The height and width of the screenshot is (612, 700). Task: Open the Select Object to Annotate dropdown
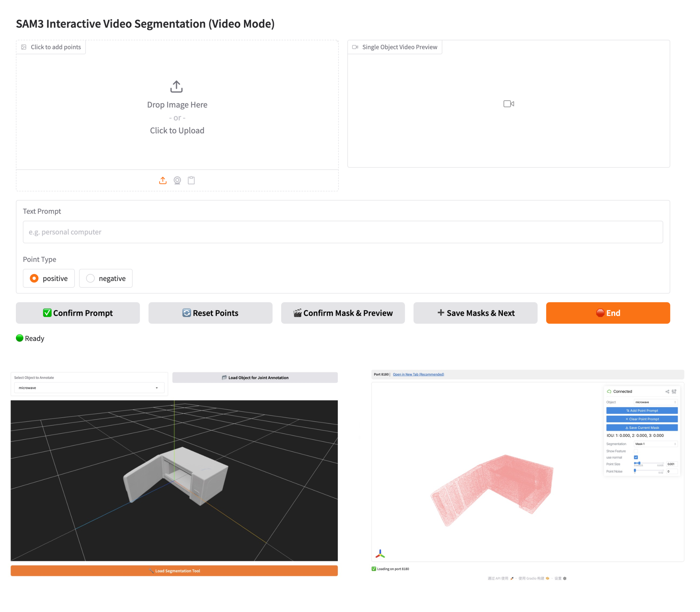tap(89, 388)
